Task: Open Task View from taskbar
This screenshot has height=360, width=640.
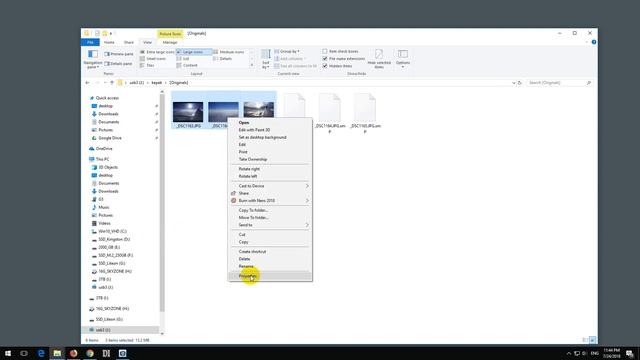Action: pos(24,353)
